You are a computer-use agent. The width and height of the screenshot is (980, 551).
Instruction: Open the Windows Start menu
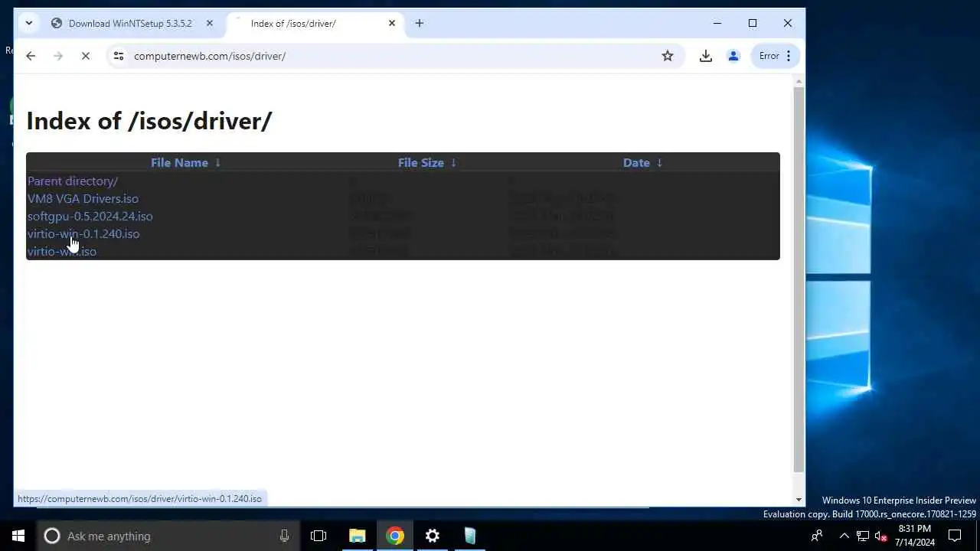click(x=18, y=536)
